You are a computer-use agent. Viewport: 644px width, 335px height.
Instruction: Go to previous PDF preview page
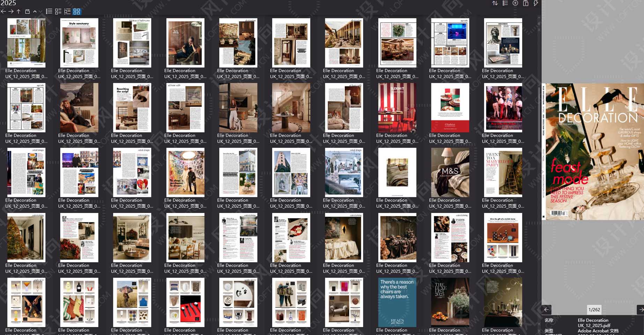547,310
